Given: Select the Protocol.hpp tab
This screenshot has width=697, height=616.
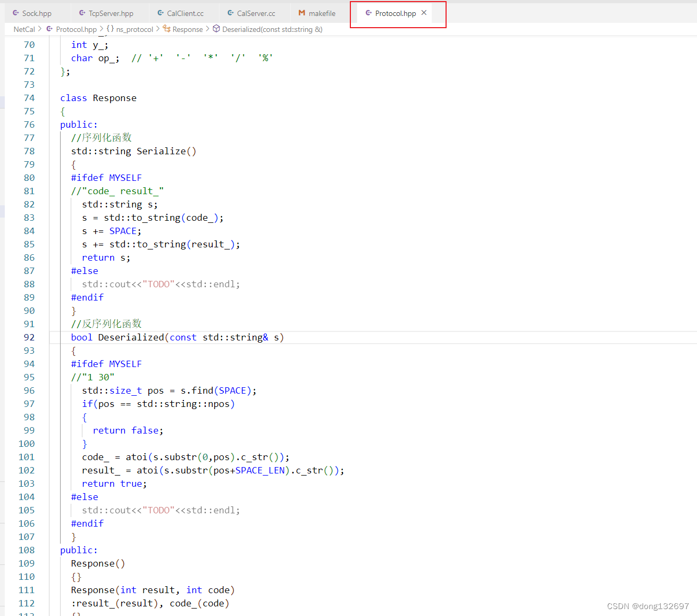Looking at the screenshot, I should point(396,13).
